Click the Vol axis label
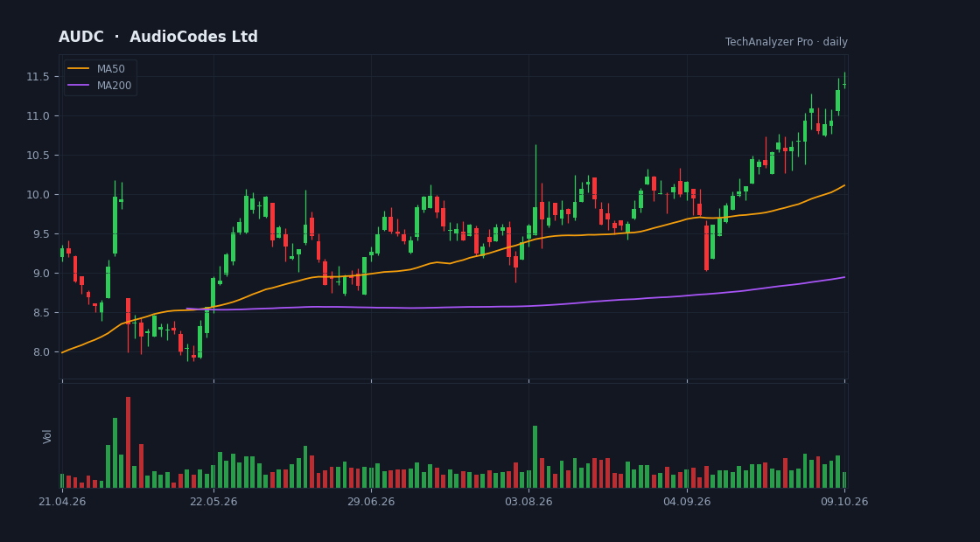The width and height of the screenshot is (980, 542). pos(47,436)
